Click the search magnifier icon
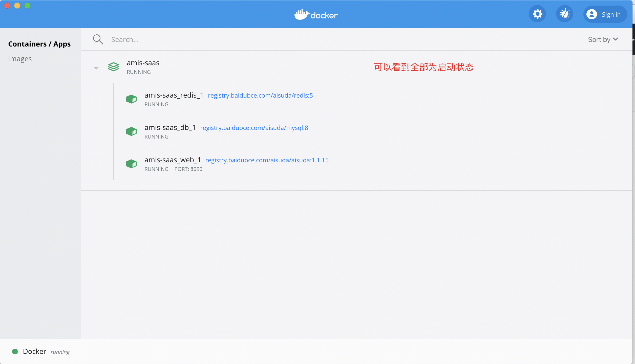635x364 pixels. pyautogui.click(x=98, y=39)
